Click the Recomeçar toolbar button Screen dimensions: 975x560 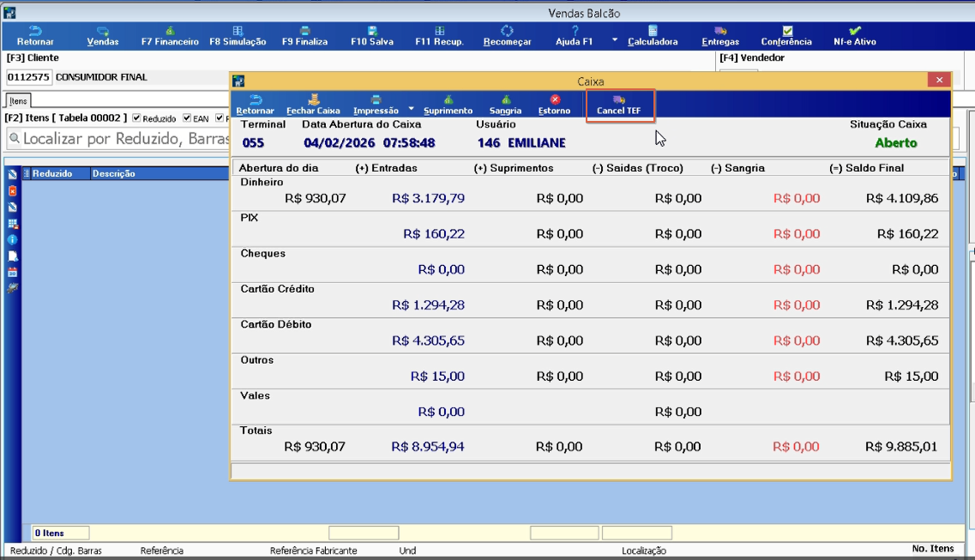pos(507,35)
